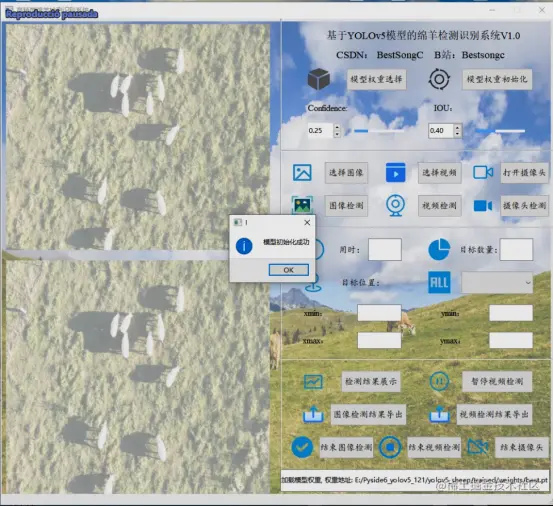
Task: Click the 结束视频检测 button
Action: (x=434, y=447)
